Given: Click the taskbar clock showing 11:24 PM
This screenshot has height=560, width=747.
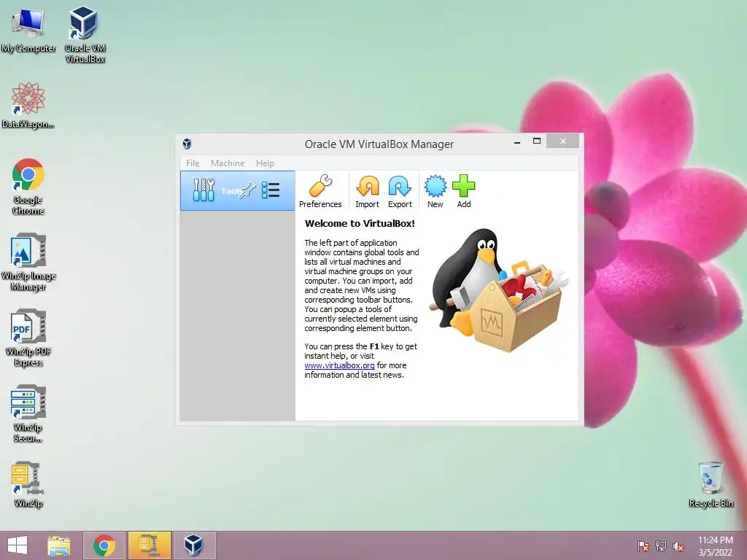Looking at the screenshot, I should point(716,546).
